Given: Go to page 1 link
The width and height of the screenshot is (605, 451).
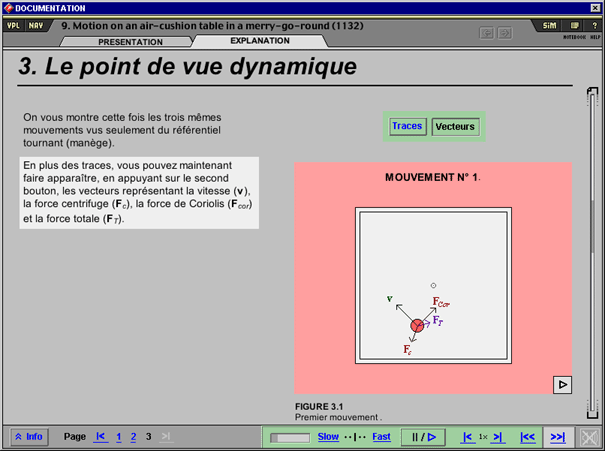Looking at the screenshot, I should click(x=119, y=437).
